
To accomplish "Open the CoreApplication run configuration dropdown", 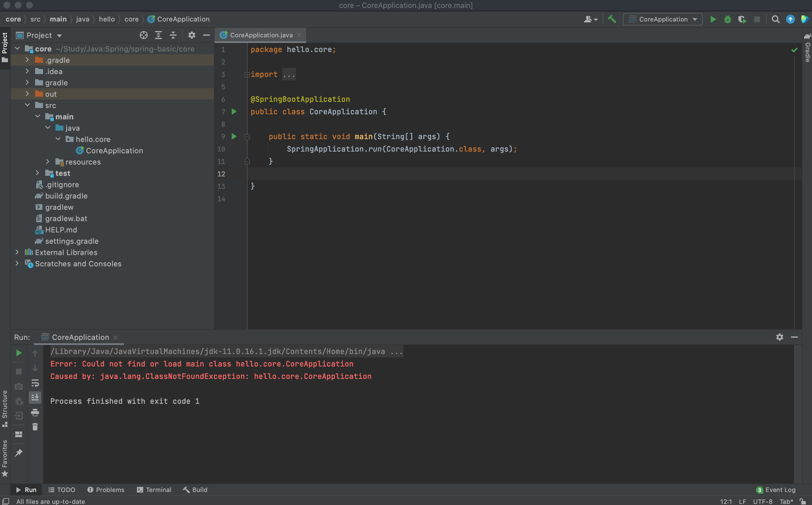I will (663, 20).
